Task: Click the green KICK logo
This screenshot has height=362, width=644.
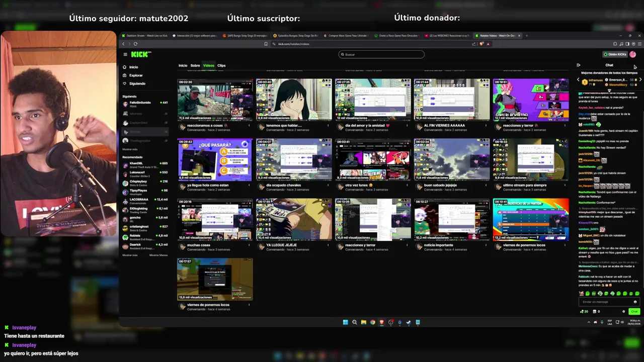Action: pos(141,54)
